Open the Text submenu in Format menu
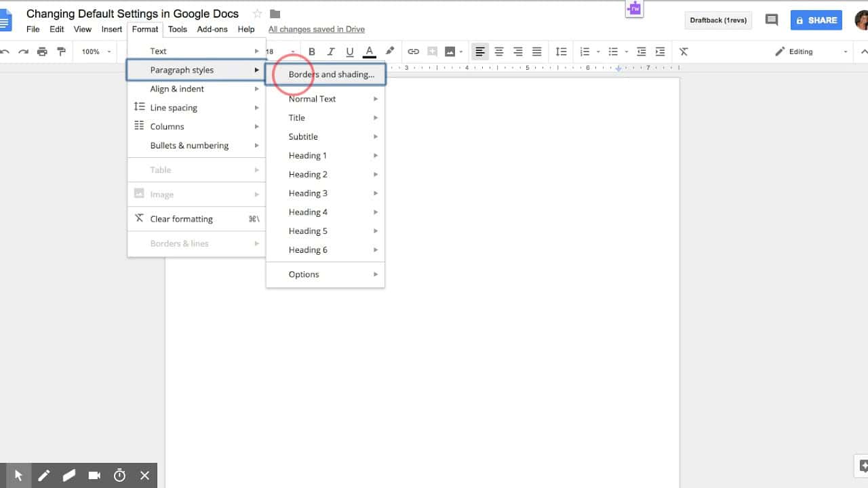 197,51
